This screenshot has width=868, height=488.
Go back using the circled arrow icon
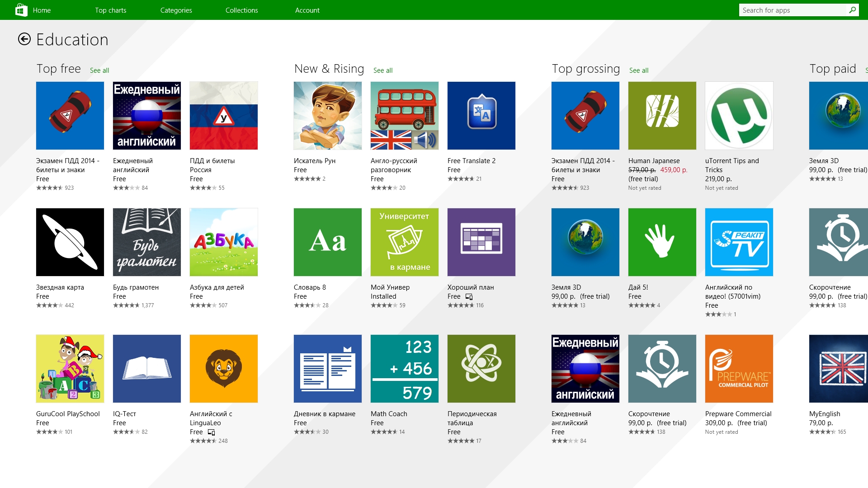coord(24,39)
